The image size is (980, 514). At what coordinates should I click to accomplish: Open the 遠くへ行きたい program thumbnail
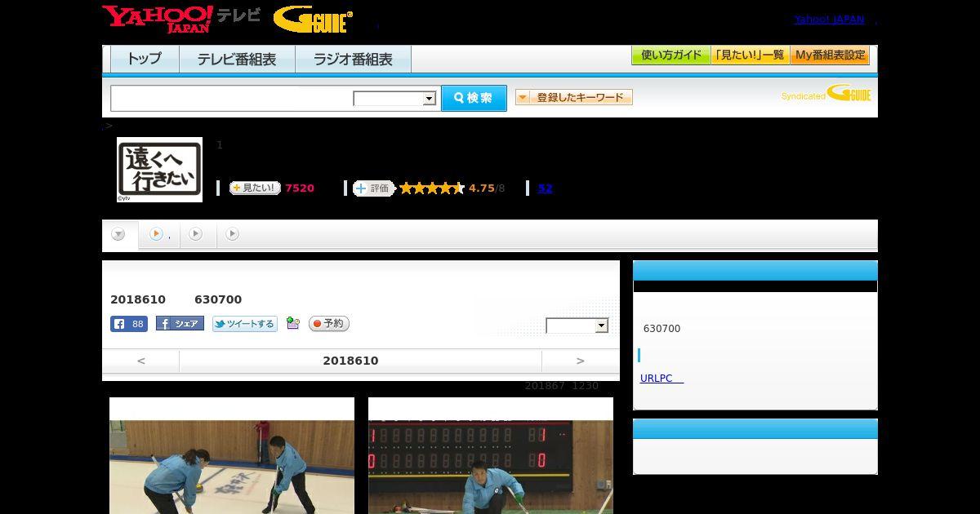coord(159,169)
